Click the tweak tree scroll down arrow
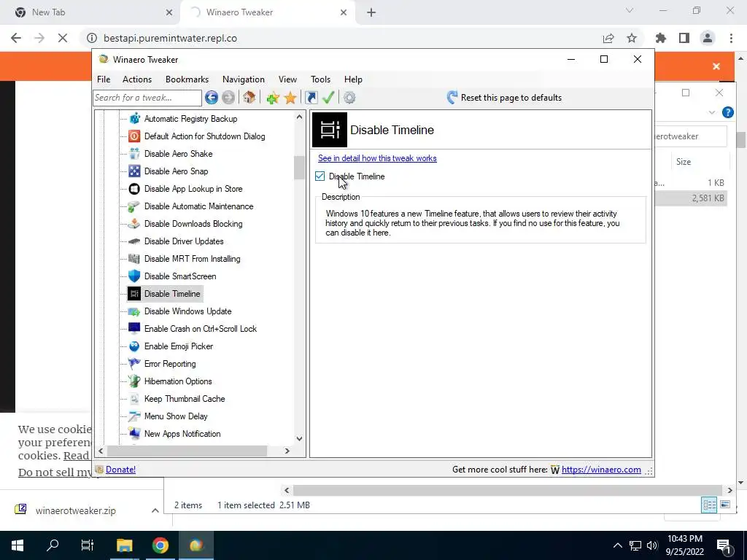This screenshot has height=560, width=747. [299, 438]
